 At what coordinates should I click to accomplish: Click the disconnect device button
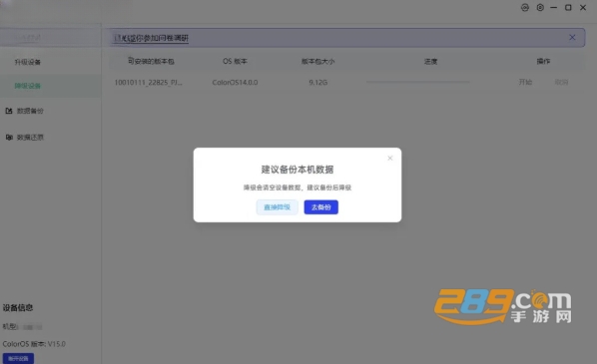tap(18, 358)
